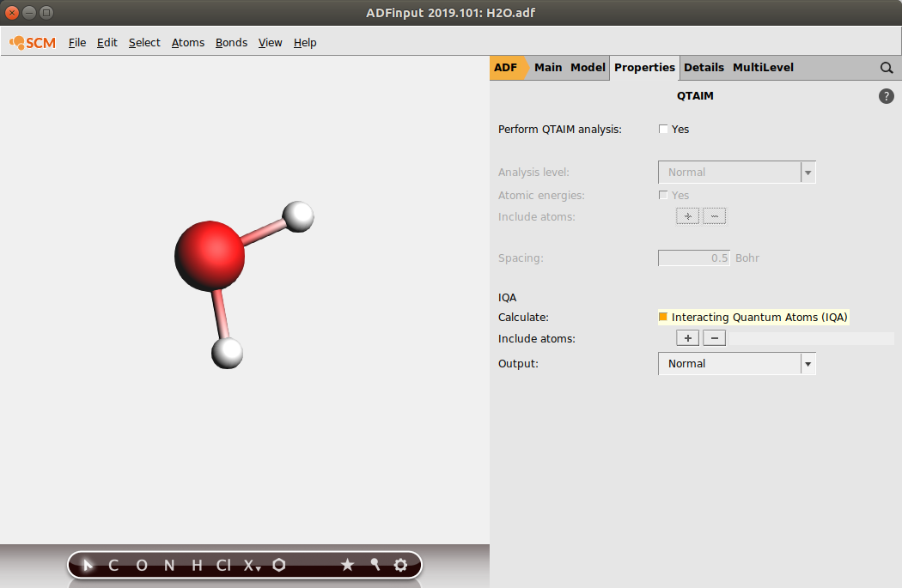Open the Select menu
This screenshot has height=588, width=902.
coord(144,43)
